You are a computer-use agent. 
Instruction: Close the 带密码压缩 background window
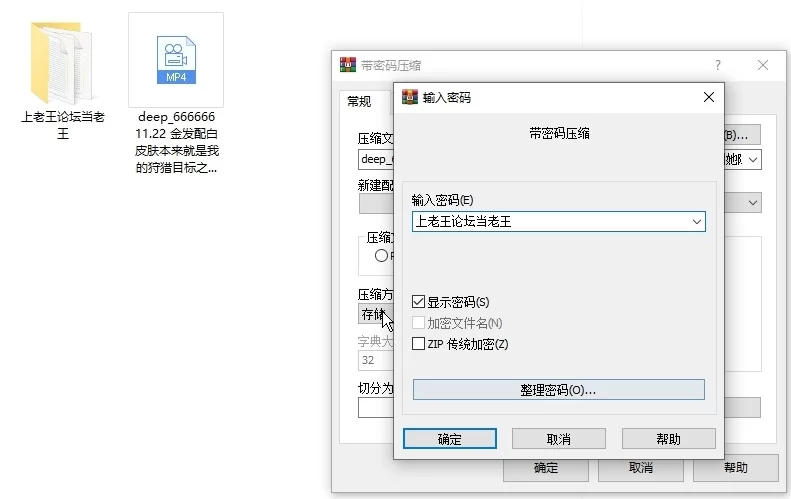tap(763, 65)
